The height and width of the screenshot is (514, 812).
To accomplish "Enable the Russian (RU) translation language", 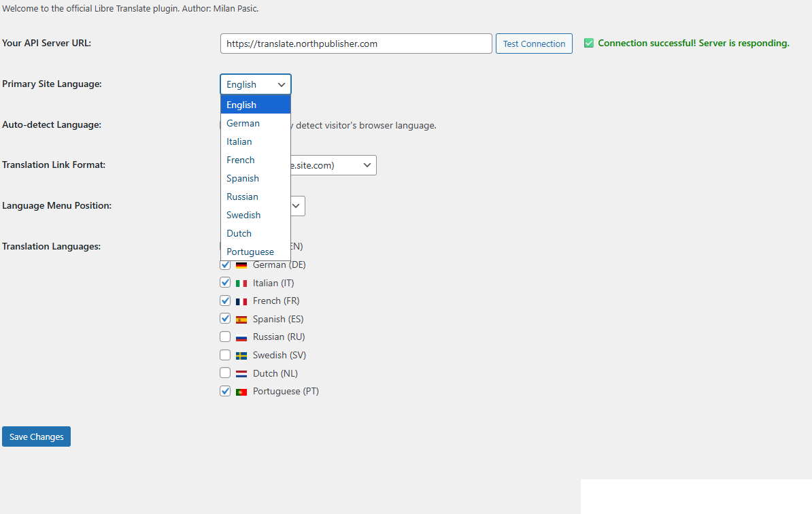I will pos(224,336).
